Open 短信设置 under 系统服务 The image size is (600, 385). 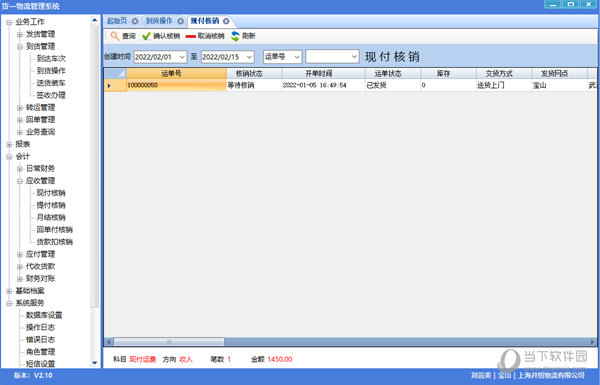[x=41, y=364]
